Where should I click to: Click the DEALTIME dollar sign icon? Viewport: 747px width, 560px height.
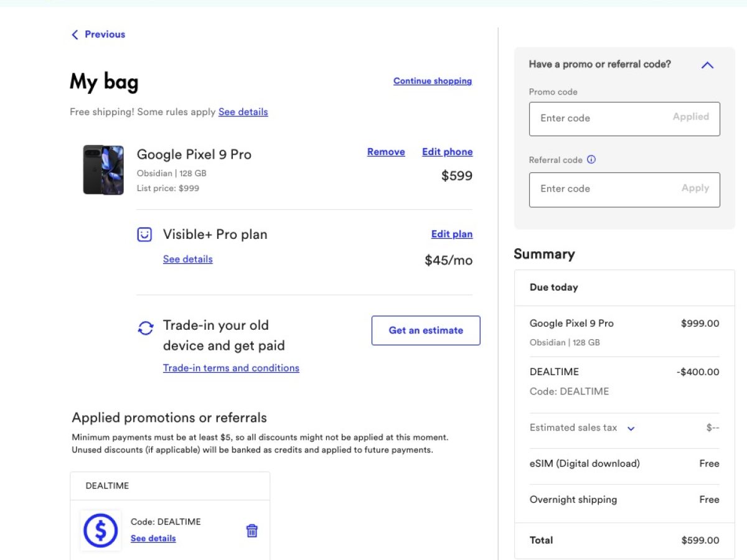coord(100,531)
